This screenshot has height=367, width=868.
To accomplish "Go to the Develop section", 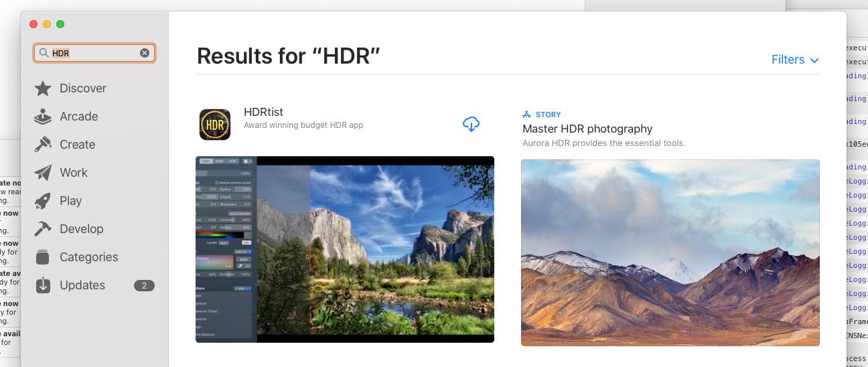I will tap(82, 229).
